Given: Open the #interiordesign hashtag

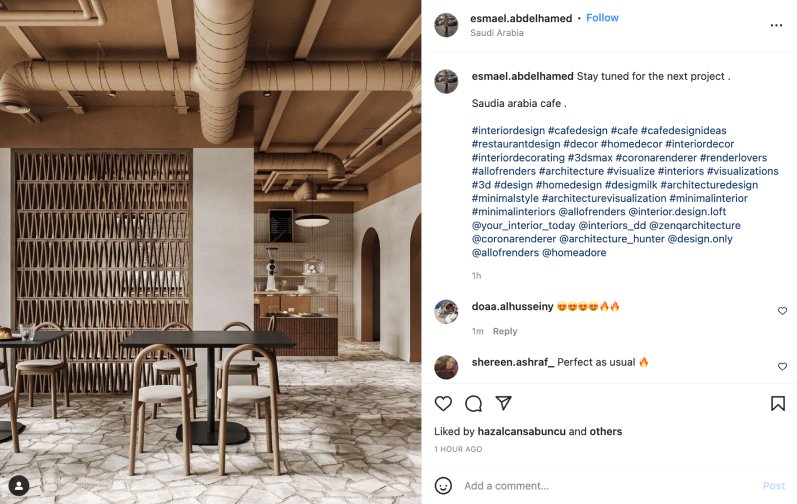Looking at the screenshot, I should (508, 131).
